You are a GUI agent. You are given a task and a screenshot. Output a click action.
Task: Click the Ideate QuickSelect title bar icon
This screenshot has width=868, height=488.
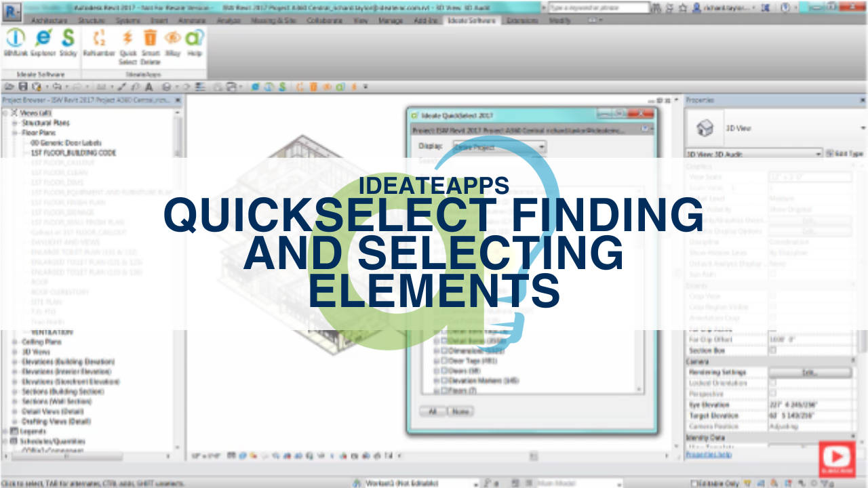[416, 114]
